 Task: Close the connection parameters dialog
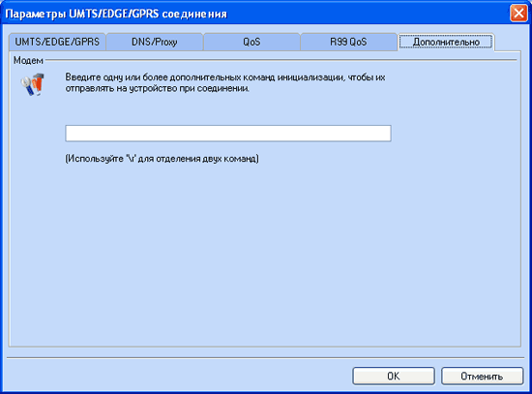coord(518,14)
